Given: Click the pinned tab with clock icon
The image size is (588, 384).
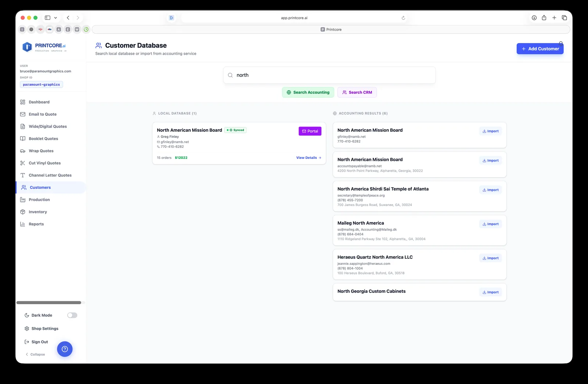Looking at the screenshot, I should point(86,29).
